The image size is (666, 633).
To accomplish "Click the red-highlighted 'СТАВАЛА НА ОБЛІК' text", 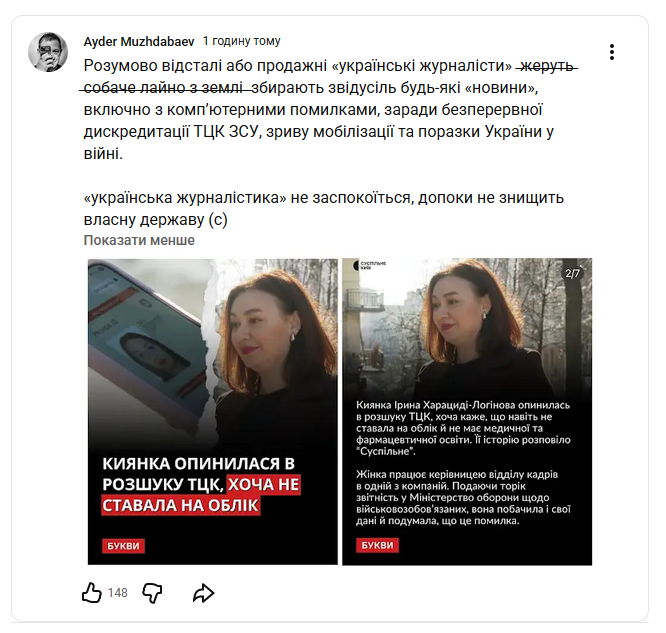I will click(x=180, y=505).
